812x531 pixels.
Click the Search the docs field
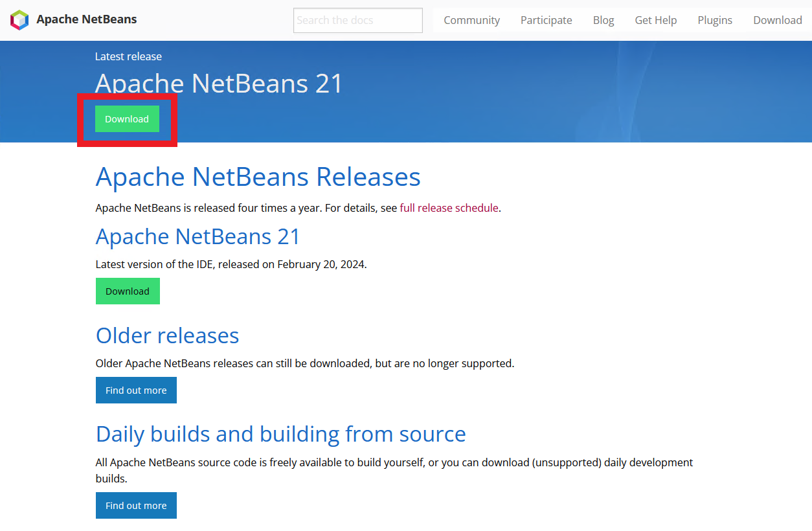click(x=357, y=20)
